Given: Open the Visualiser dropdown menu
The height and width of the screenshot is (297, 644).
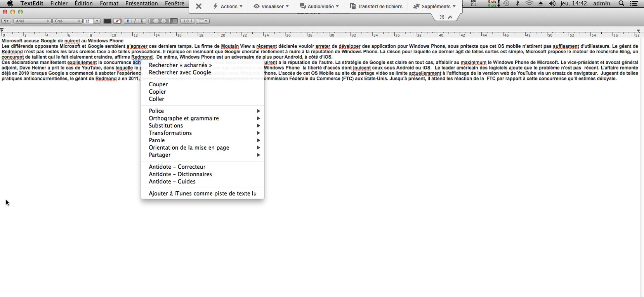Looking at the screenshot, I should point(271,6).
